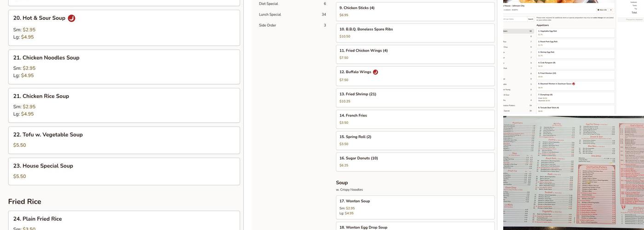
Task: Click spicy icon on Steamed Wonton in Szechuan Sauce
Action: click(574, 84)
